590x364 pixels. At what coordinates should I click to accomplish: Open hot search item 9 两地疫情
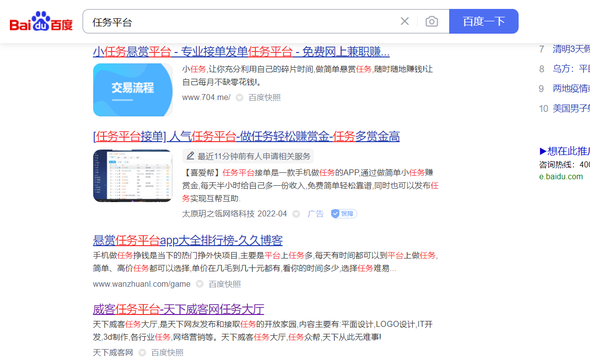571,89
